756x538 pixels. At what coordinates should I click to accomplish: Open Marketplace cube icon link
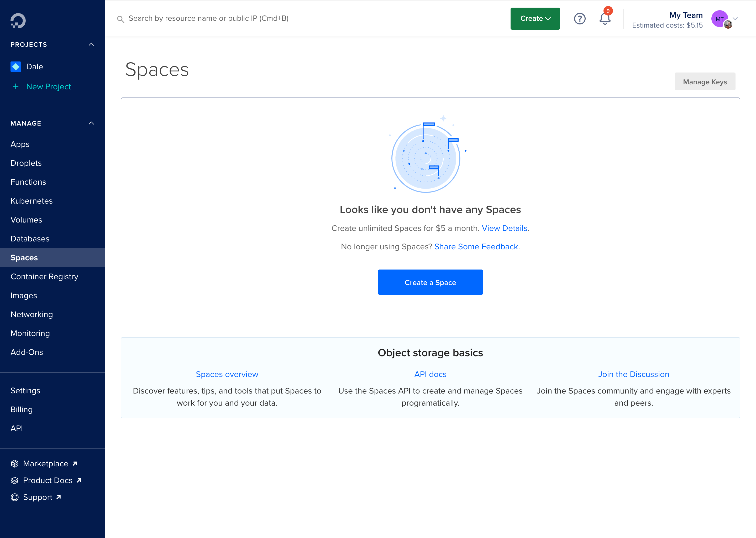tap(14, 463)
